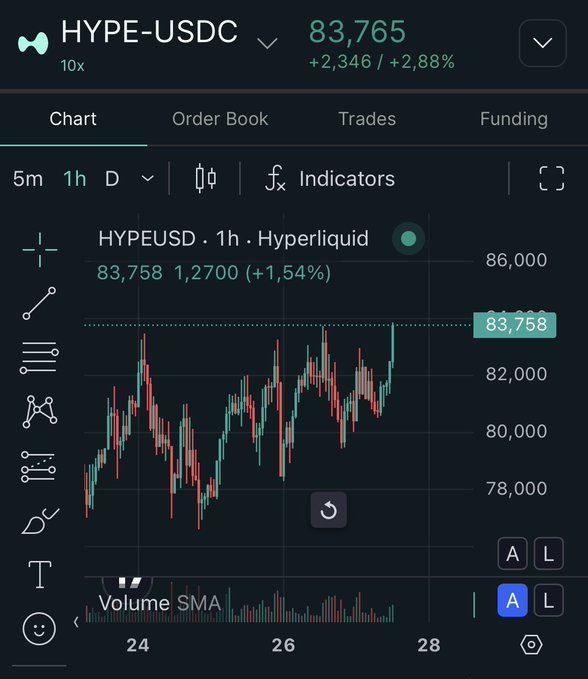Toggle highlighted auto scale A on volume pane

coord(513,600)
